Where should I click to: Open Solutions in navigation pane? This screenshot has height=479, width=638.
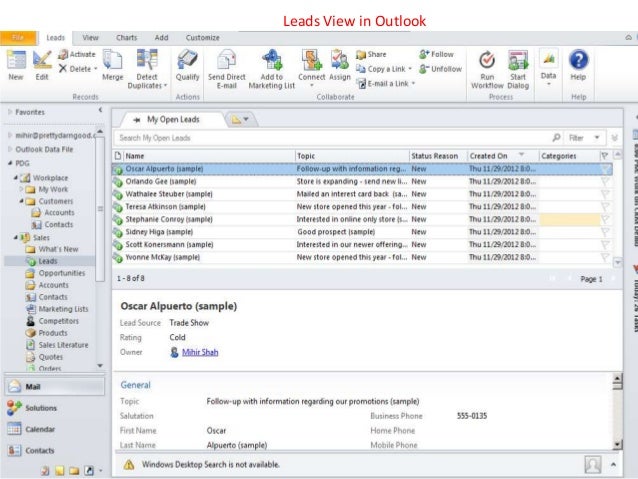pos(55,408)
